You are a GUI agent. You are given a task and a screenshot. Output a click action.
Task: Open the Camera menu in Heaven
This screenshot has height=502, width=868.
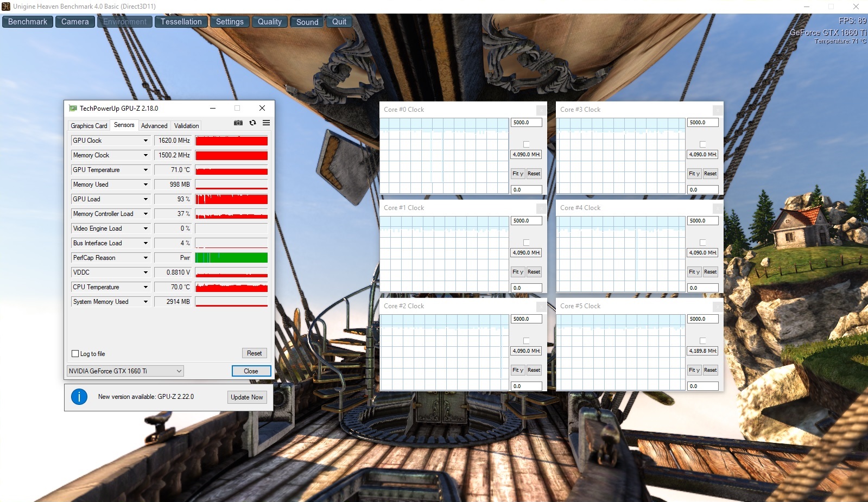75,22
